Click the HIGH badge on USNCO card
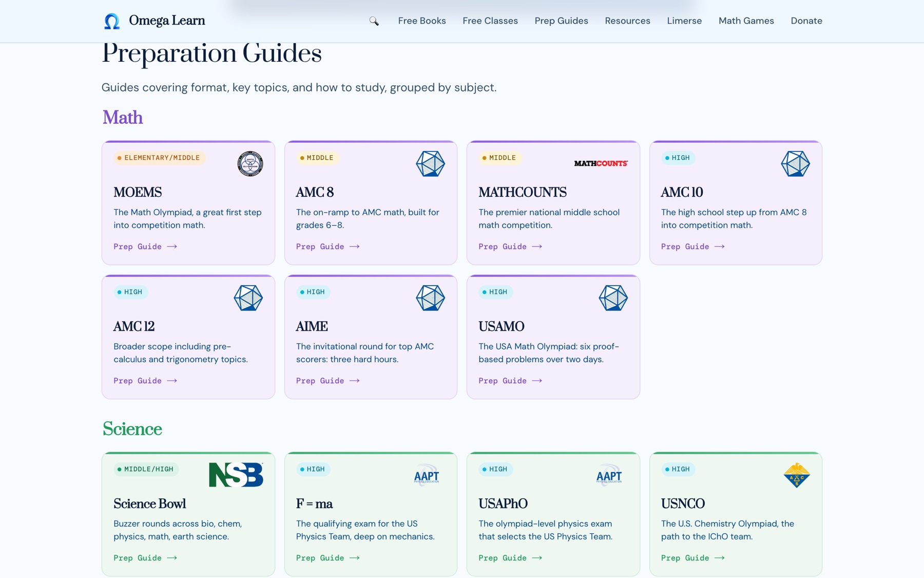The width and height of the screenshot is (924, 578). pos(678,469)
